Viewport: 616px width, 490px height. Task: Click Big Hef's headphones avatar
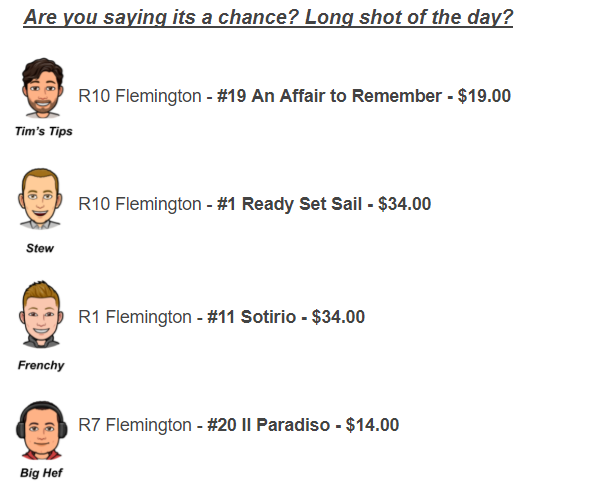(42, 430)
